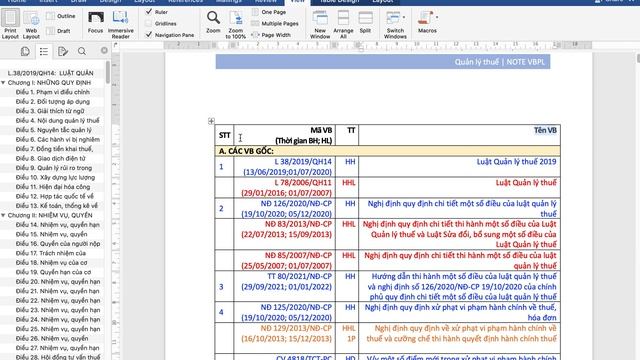Click the table move handle
The height and width of the screenshot is (360, 640).
(211, 121)
